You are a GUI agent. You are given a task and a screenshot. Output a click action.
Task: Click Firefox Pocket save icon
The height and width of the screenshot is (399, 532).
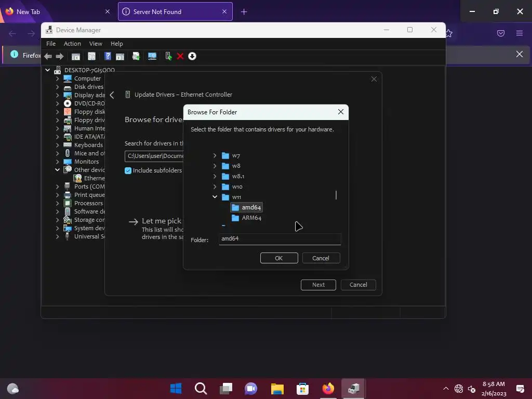tap(501, 33)
